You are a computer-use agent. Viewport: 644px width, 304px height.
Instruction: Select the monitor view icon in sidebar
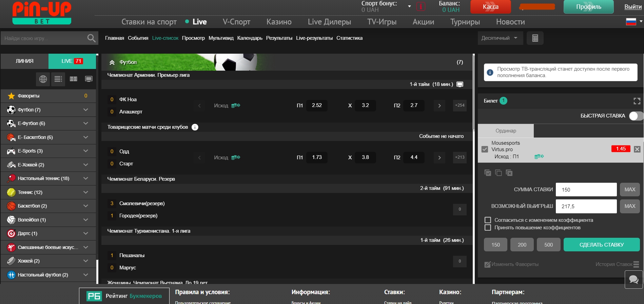[89, 79]
